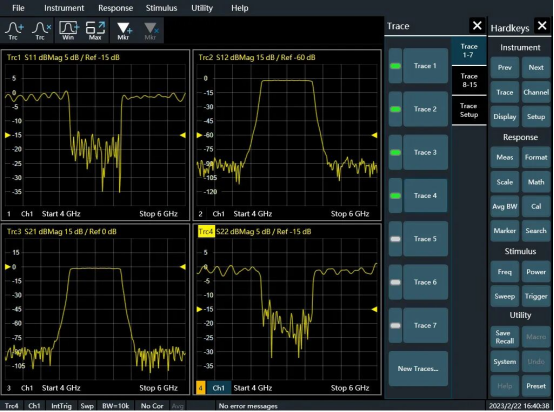Image resolution: width=554 pixels, height=412 pixels.
Task: Delete trace using the Trc× icon
Action: [41, 31]
